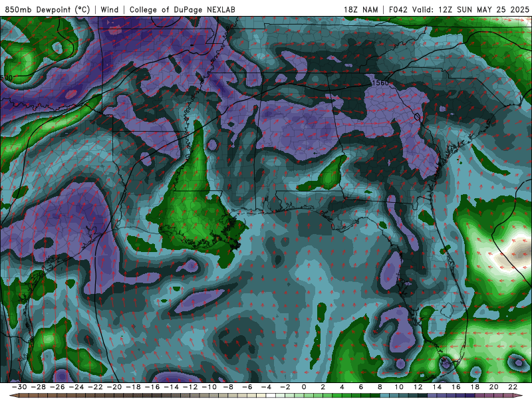The height and width of the screenshot is (399, 532).
Task: Click "F042 Valid: 12Z SUN MAY 25 2025"
Action: tap(459, 9)
